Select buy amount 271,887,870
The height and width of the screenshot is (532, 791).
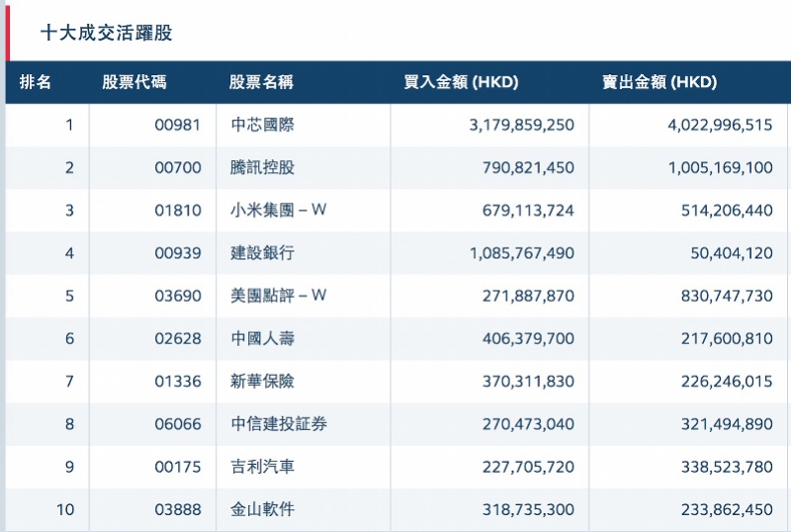point(528,297)
